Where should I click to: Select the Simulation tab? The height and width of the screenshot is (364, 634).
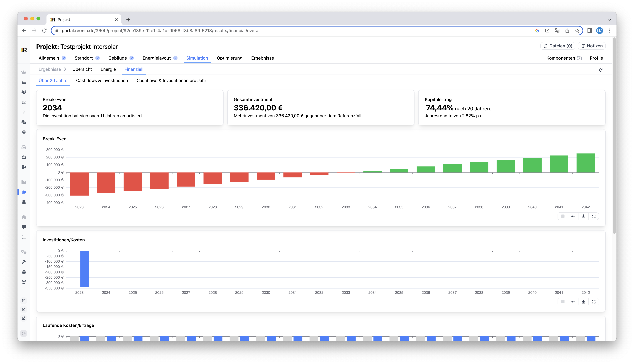tap(197, 58)
